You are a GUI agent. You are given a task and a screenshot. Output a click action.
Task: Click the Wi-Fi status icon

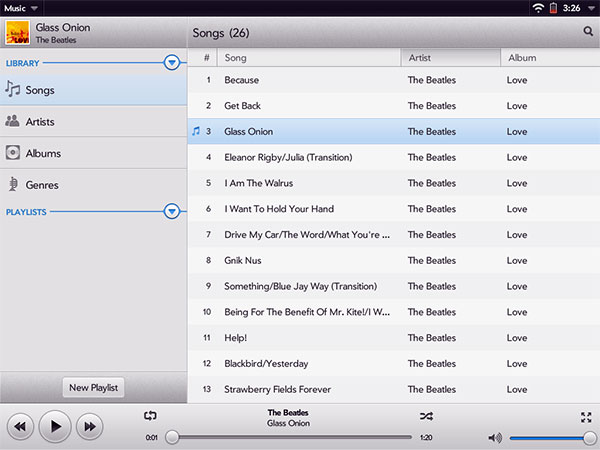tap(538, 8)
